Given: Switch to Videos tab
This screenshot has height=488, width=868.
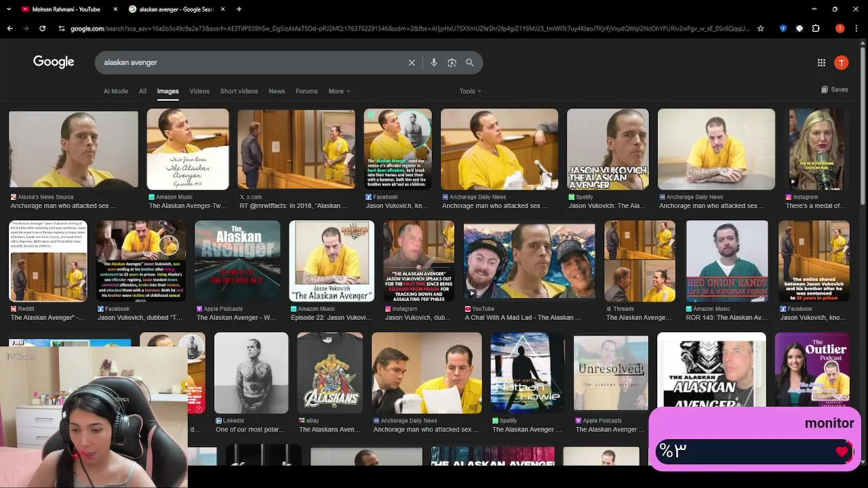Looking at the screenshot, I should (x=199, y=91).
